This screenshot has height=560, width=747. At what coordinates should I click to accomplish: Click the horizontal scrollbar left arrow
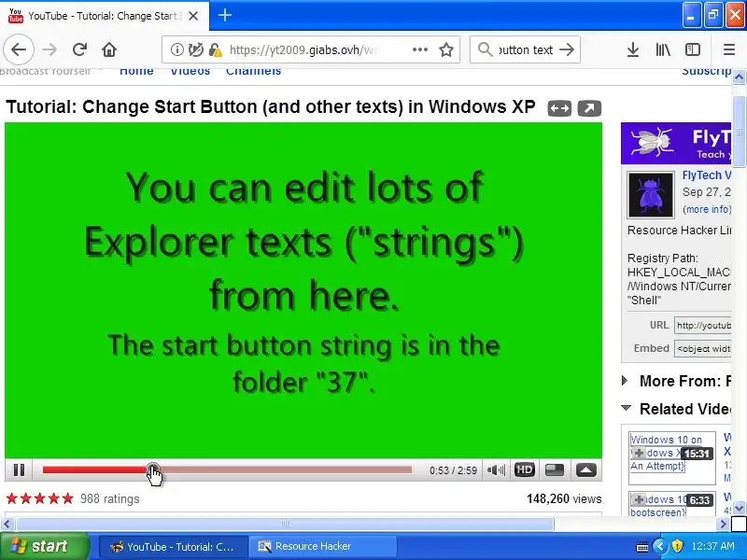pyautogui.click(x=7, y=525)
